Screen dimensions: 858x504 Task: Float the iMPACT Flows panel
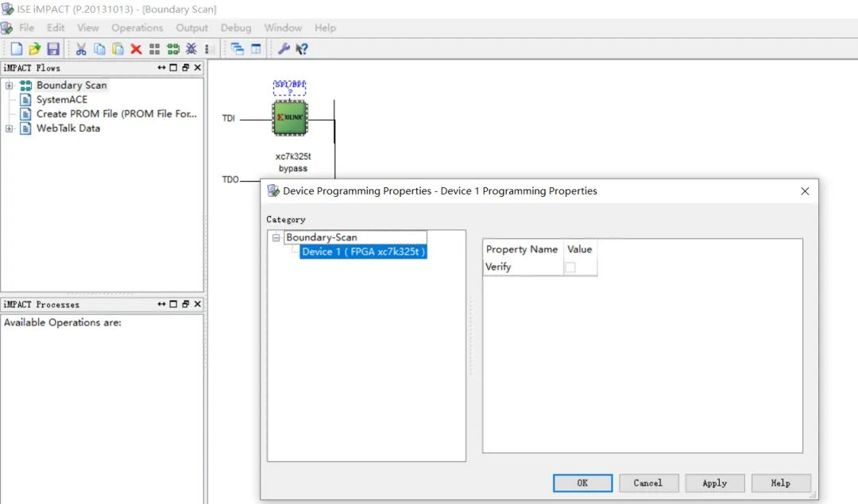[185, 67]
